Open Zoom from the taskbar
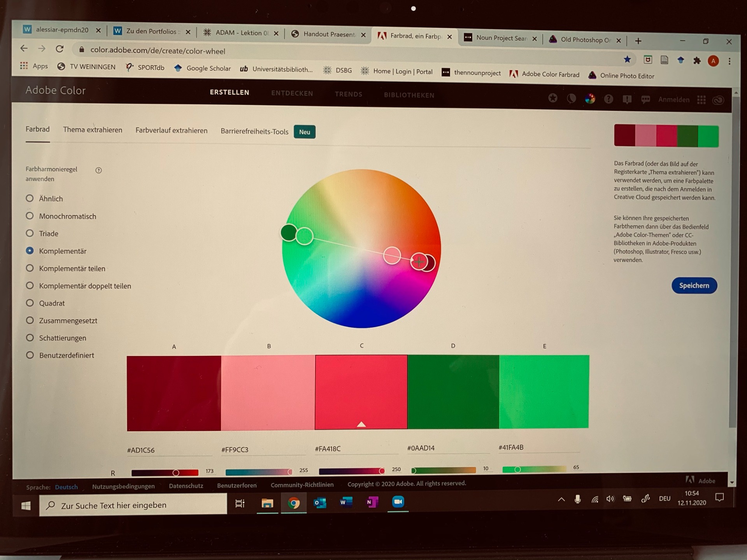 coord(398,502)
